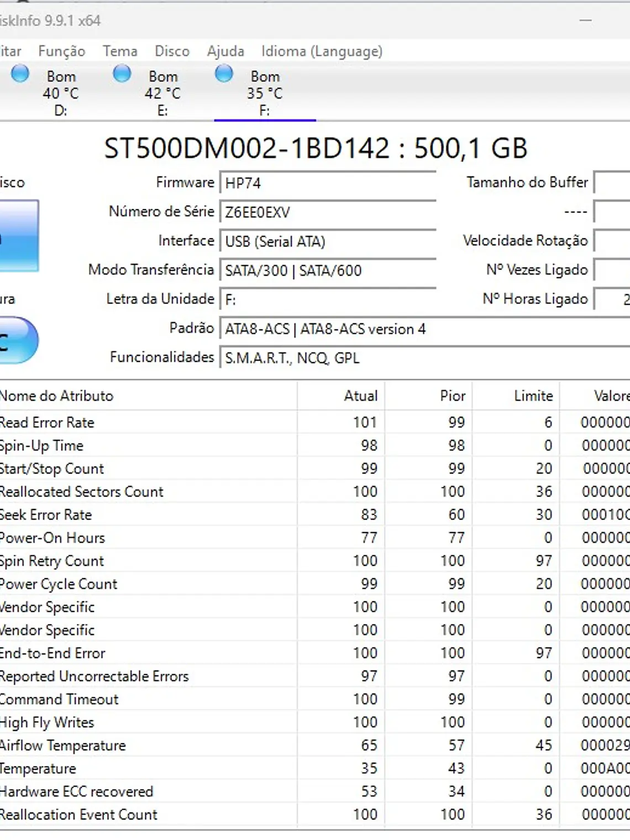
Task: Click the Pior column header
Action: click(428, 396)
